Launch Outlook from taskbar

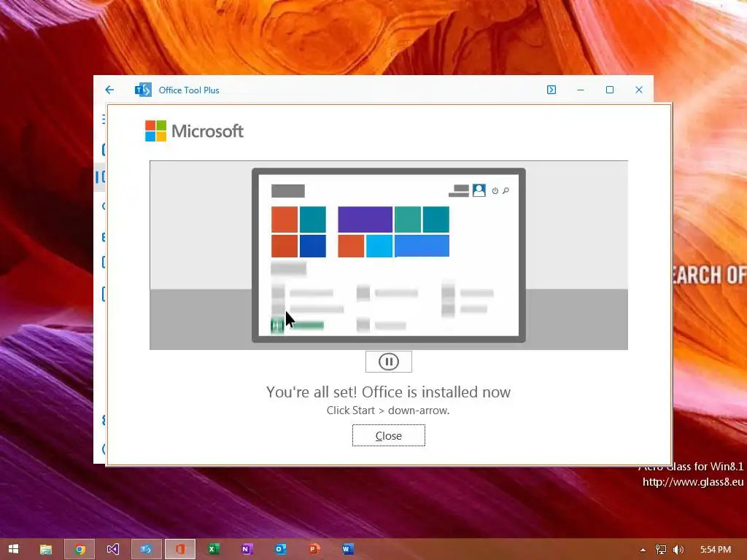click(x=280, y=549)
